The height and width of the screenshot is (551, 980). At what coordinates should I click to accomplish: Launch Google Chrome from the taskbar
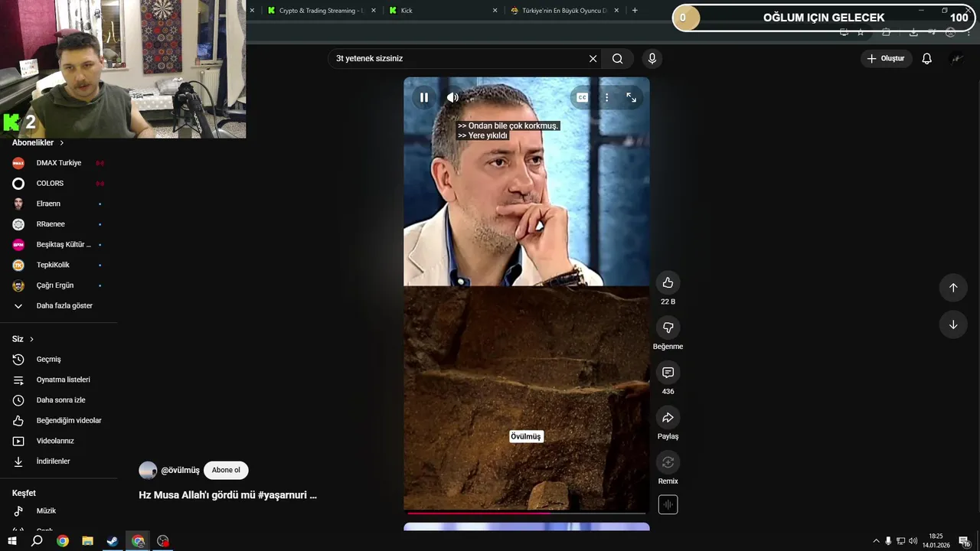(63, 541)
